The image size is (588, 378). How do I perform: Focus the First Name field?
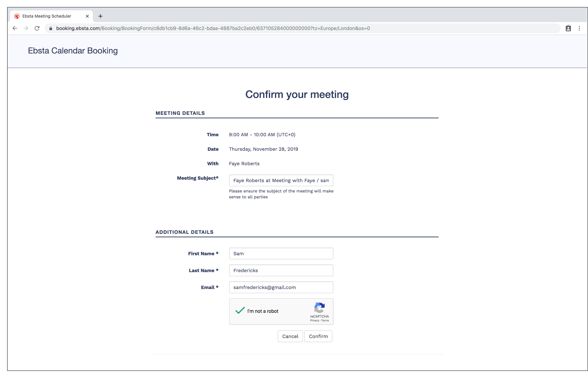[x=281, y=253]
